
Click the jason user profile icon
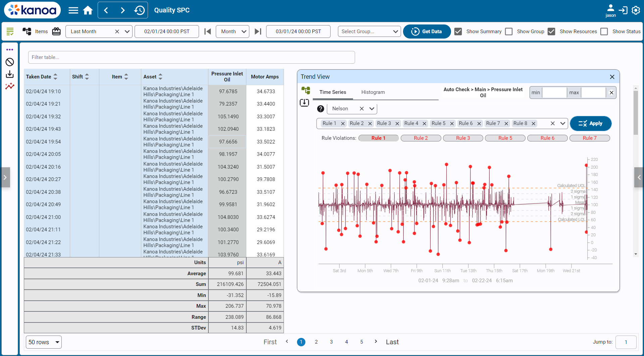click(610, 10)
